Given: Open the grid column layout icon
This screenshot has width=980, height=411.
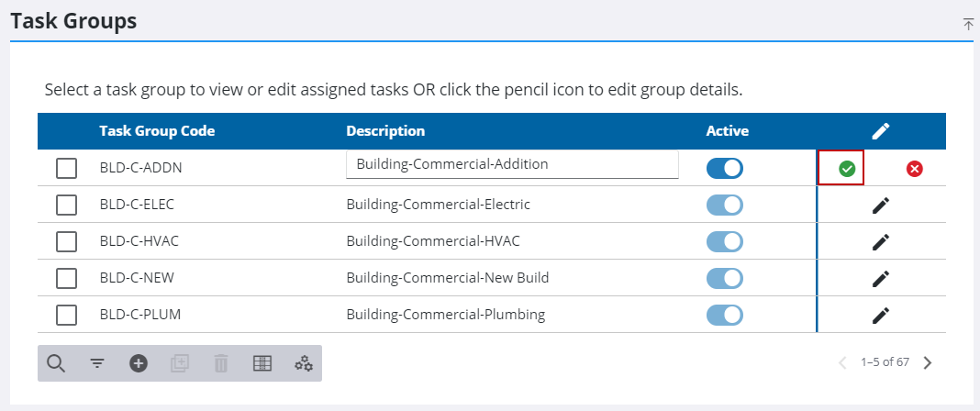Looking at the screenshot, I should click(x=262, y=363).
